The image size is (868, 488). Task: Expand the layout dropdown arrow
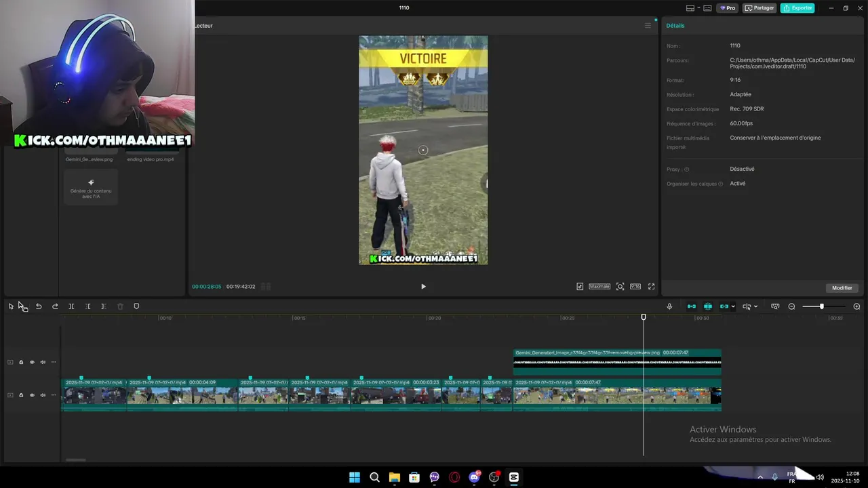click(698, 8)
